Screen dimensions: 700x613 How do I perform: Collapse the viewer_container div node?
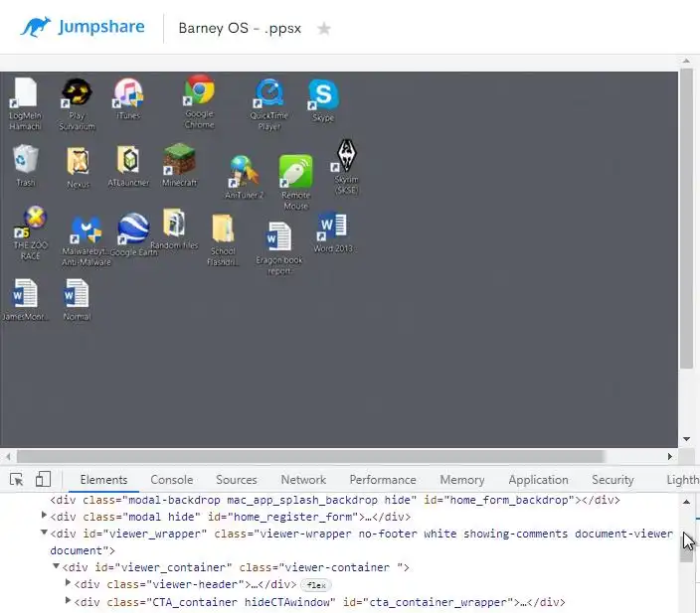[x=56, y=566]
